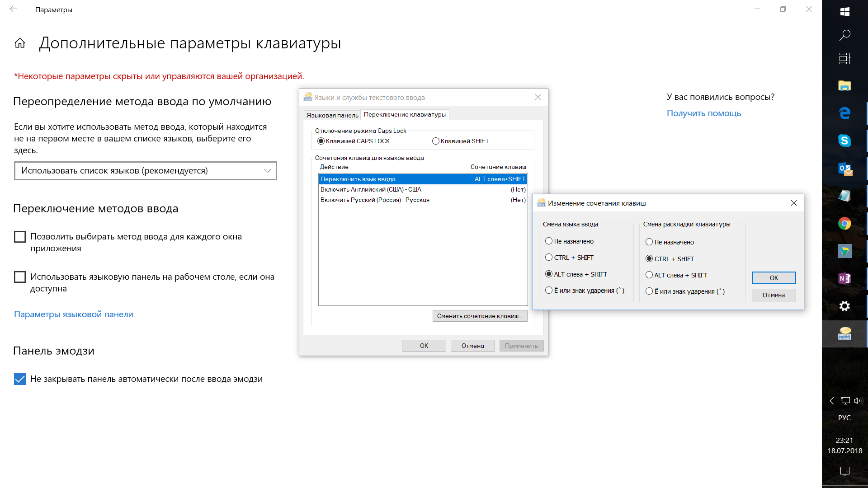Image resolution: width=868 pixels, height=488 pixels.
Task: Click Получить помощь link
Action: [704, 113]
